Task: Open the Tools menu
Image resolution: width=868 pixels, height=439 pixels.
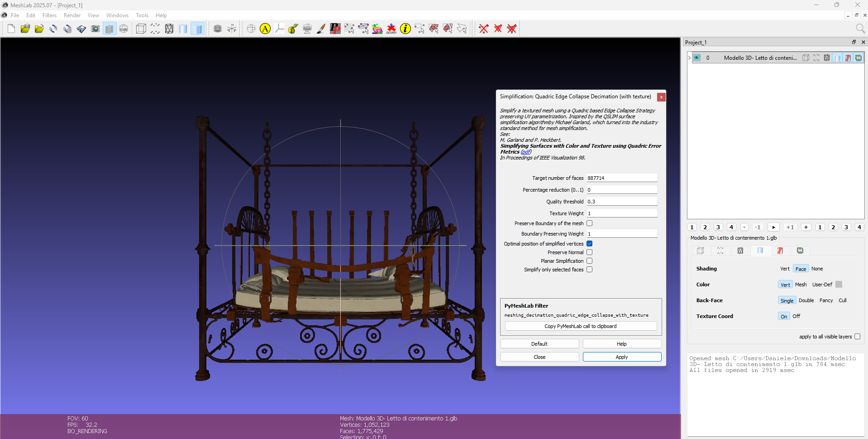Action: [142, 15]
